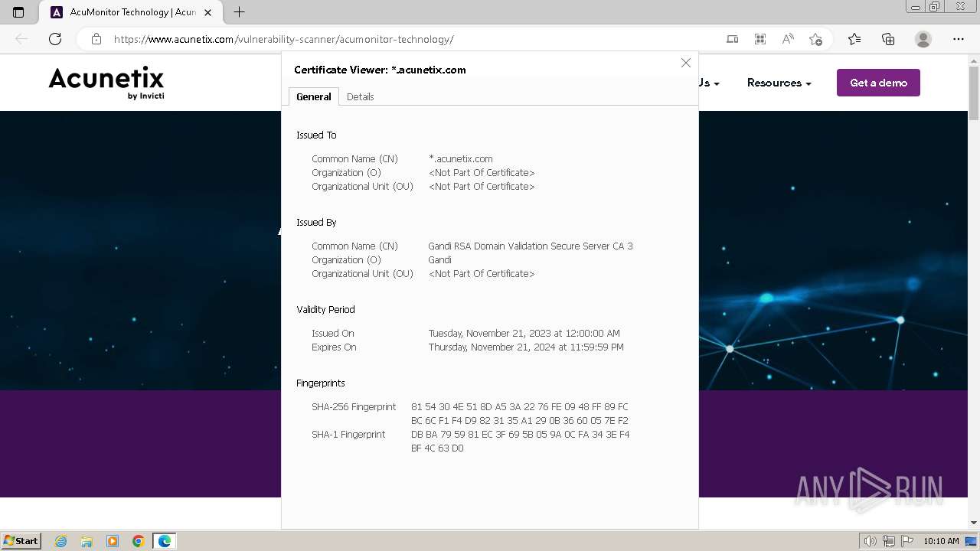Close the Certificate Viewer dialog
This screenshot has height=551, width=980.
(686, 63)
